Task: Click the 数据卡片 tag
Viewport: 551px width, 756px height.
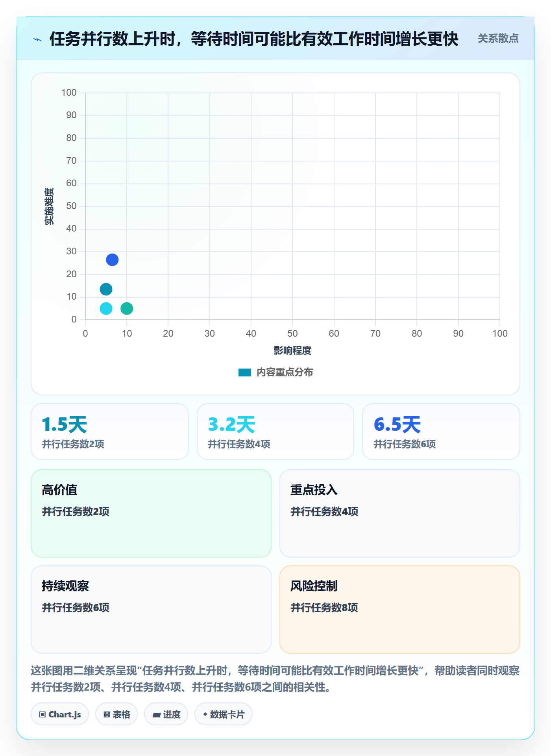Action: [224, 714]
